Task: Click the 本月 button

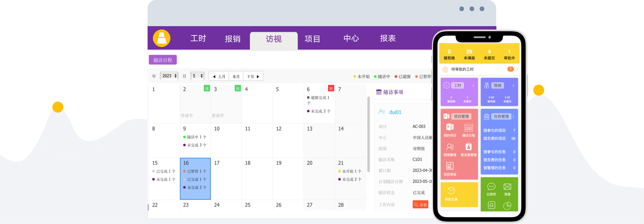Action: pyautogui.click(x=236, y=76)
